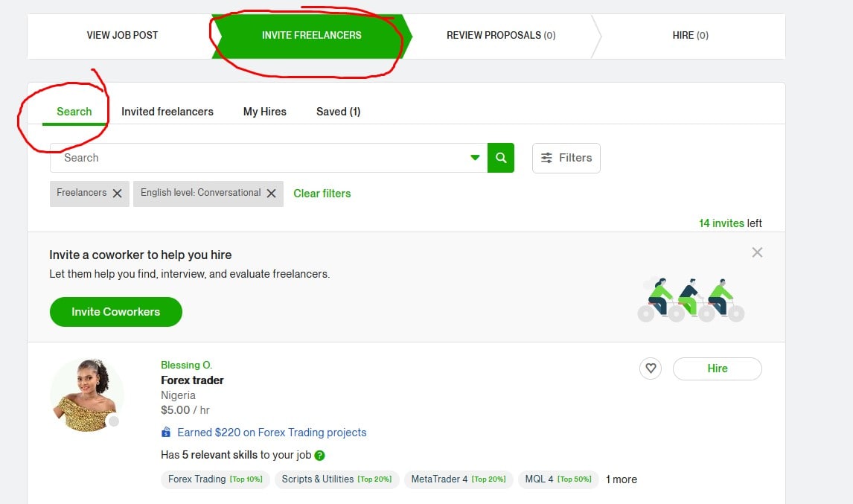Switch to the Search tab
This screenshot has height=504, width=853.
pos(74,112)
